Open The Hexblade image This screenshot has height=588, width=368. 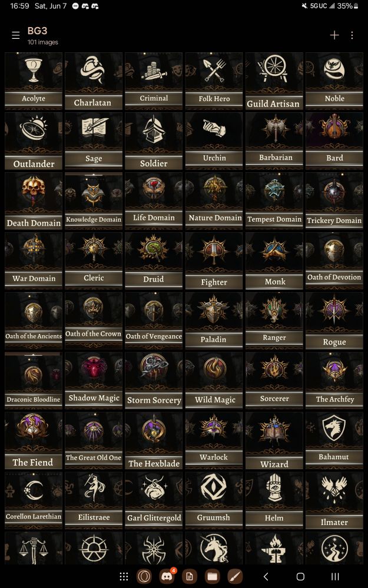tap(154, 441)
